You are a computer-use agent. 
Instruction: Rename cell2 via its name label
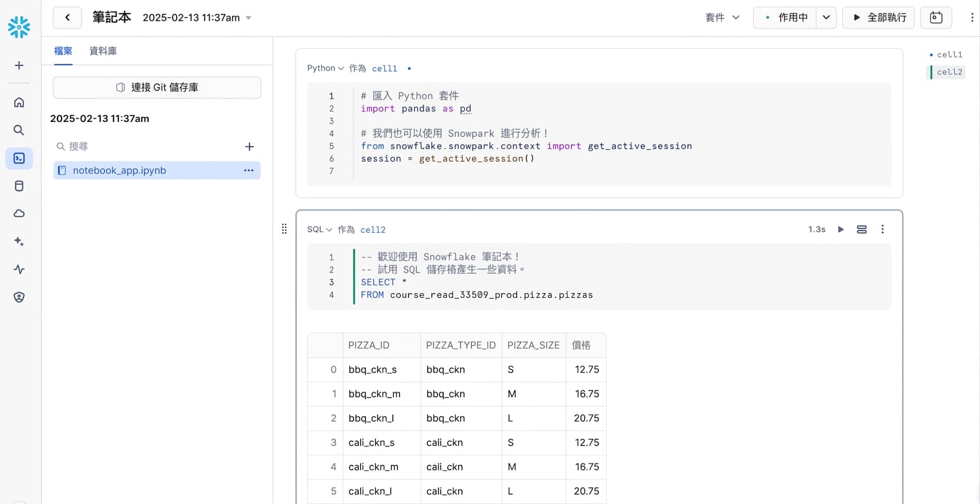(x=373, y=230)
